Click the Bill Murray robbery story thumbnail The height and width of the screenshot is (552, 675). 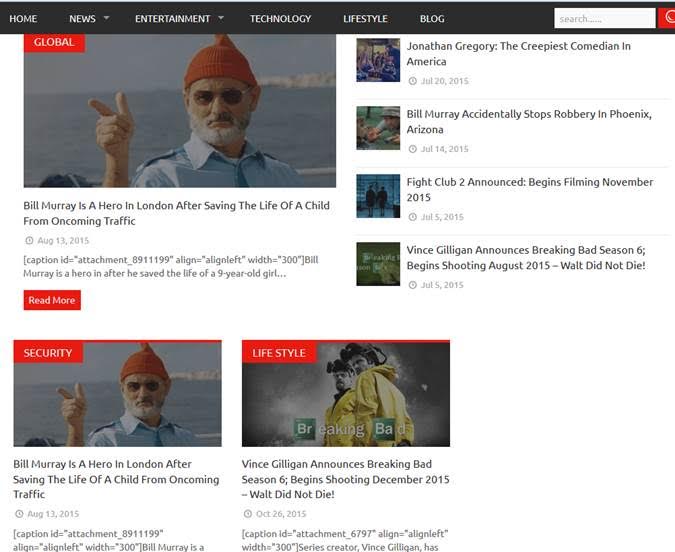click(x=378, y=128)
